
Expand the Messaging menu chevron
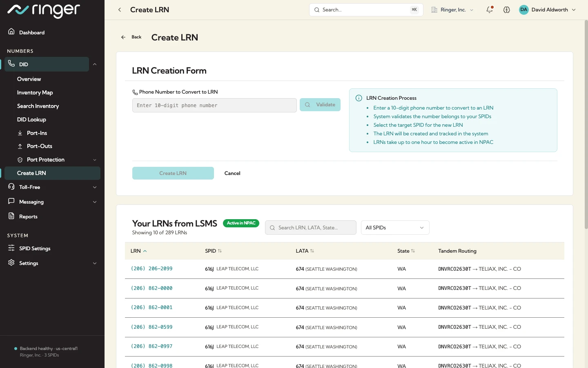(x=95, y=202)
